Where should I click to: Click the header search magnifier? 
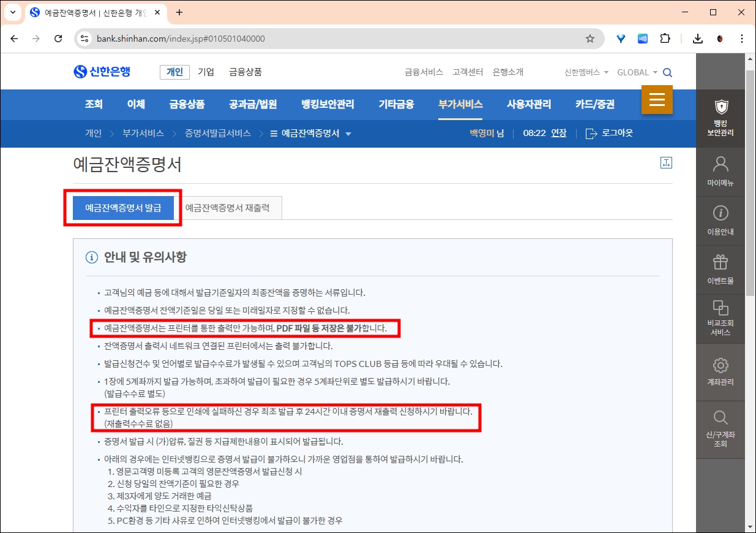point(667,72)
